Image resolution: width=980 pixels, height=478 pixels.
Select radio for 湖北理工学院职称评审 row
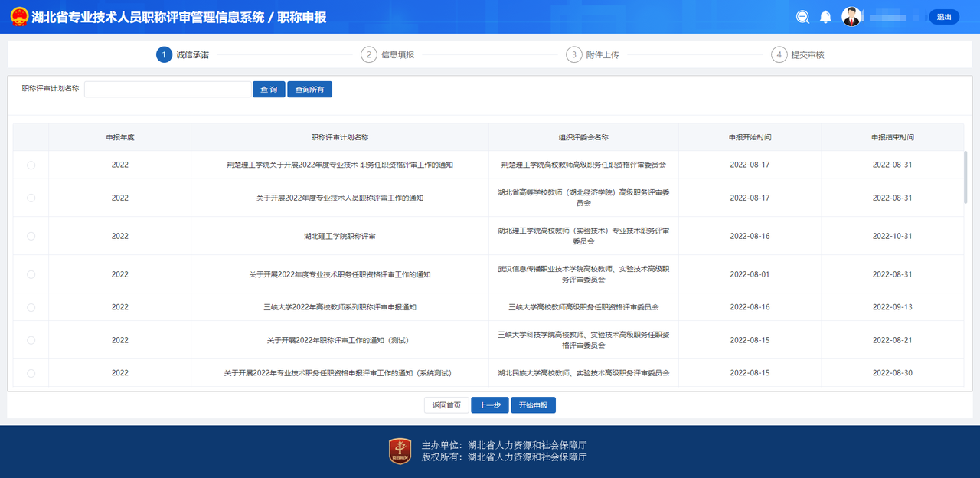coord(31,236)
